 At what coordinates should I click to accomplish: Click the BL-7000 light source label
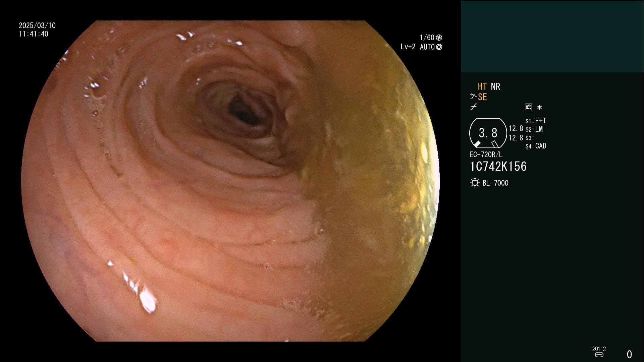click(x=495, y=183)
